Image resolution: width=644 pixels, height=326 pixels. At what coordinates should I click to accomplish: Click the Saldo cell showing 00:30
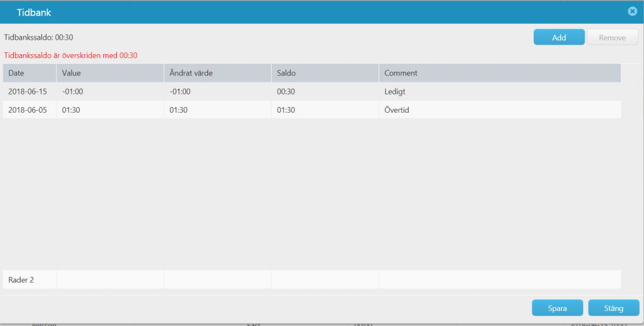click(x=325, y=92)
